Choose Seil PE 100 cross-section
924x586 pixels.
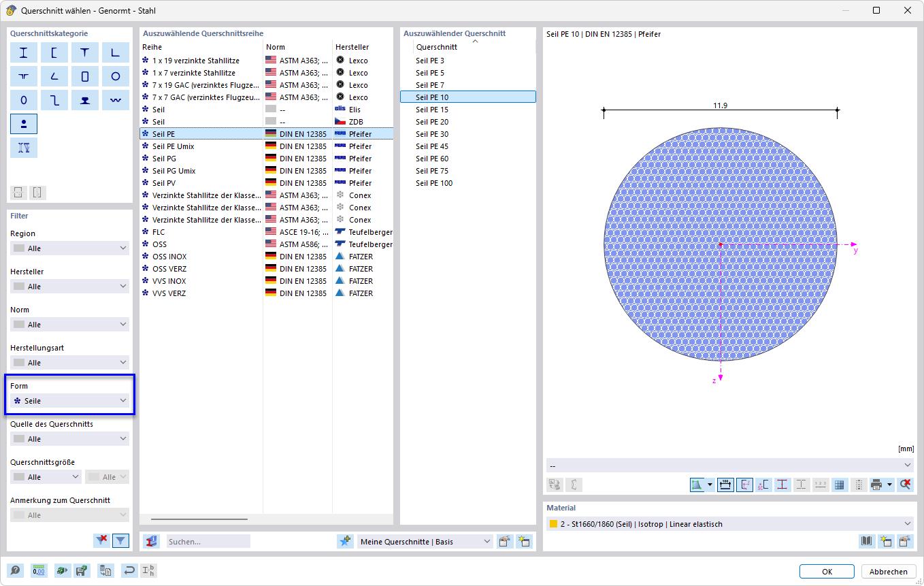click(x=467, y=183)
